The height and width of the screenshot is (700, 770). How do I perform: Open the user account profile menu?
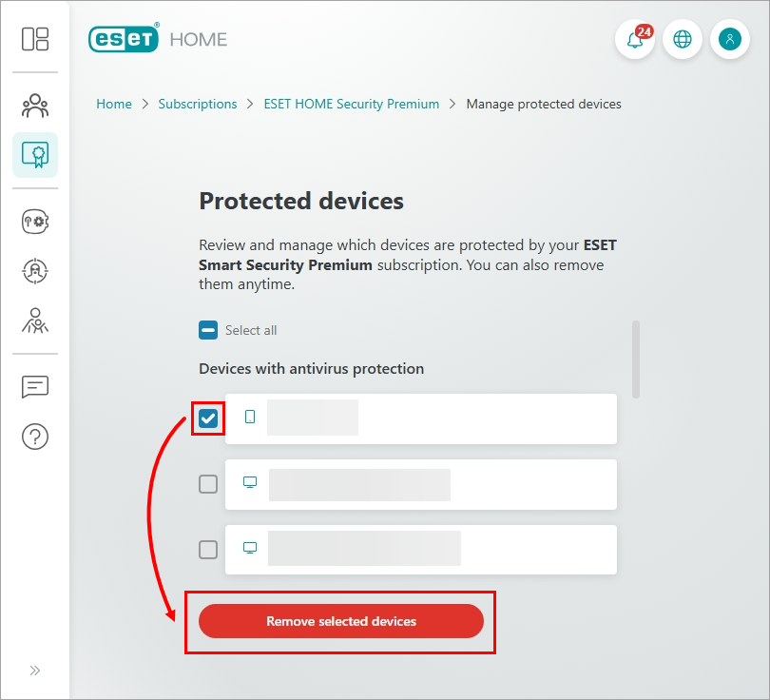tap(729, 40)
